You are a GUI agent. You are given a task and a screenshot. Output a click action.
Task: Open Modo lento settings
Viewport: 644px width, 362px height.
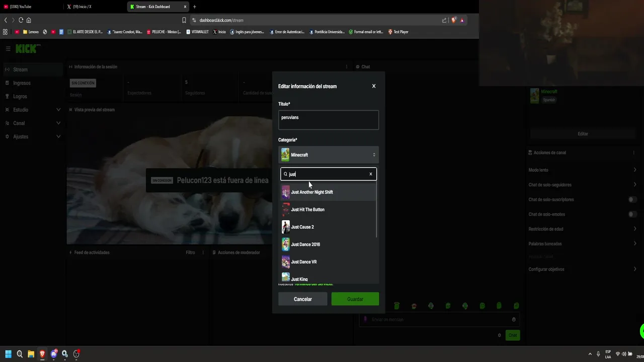pyautogui.click(x=583, y=170)
